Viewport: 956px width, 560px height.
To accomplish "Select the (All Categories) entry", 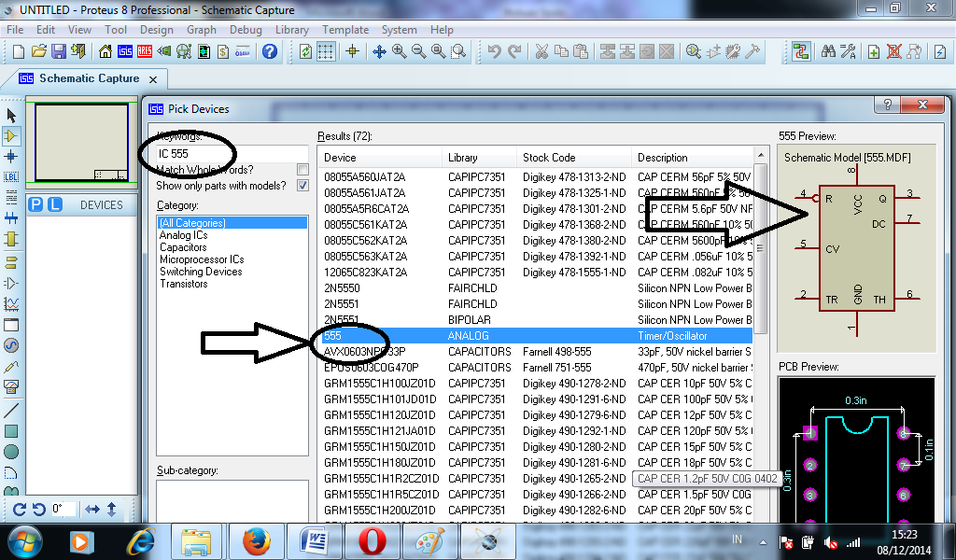I will pyautogui.click(x=232, y=223).
